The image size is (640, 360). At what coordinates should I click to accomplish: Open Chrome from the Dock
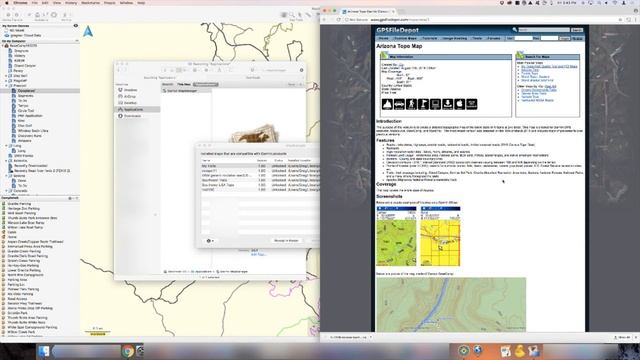click(128, 351)
